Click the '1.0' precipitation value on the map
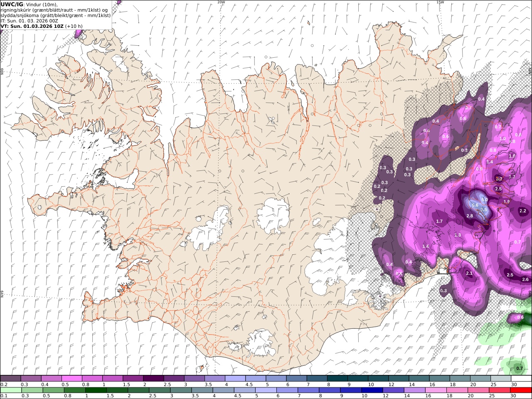Viewport: 532px width, 399px height. click(502, 139)
